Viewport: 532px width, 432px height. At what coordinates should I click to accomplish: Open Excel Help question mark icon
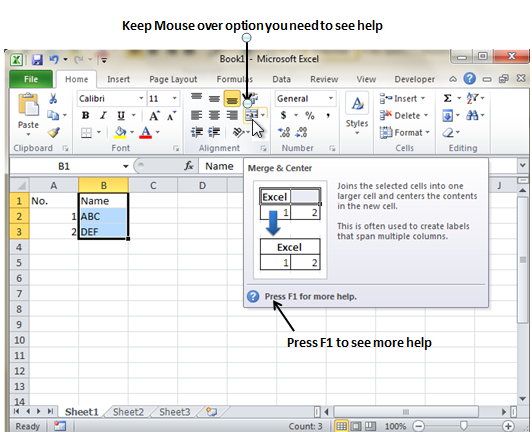click(x=470, y=79)
